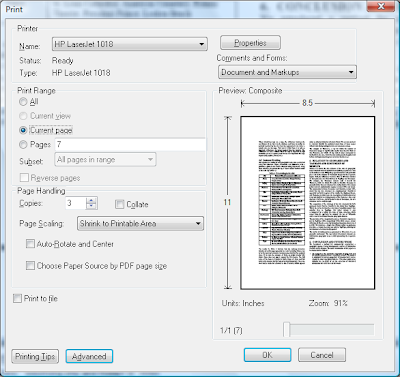Move the preview page slider handle
This screenshot has height=377, width=400.
coord(287,330)
